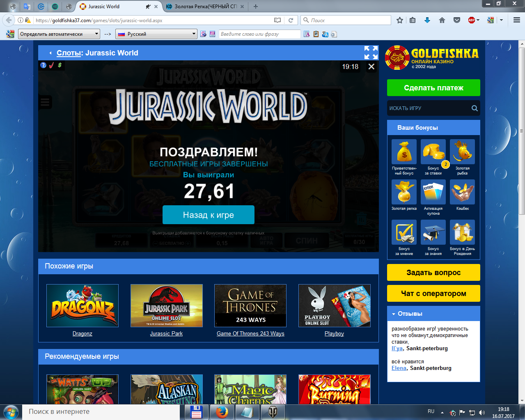Screen dimensions: 525x420
Task: Open the Бонус за знания icon
Action: coord(433,232)
